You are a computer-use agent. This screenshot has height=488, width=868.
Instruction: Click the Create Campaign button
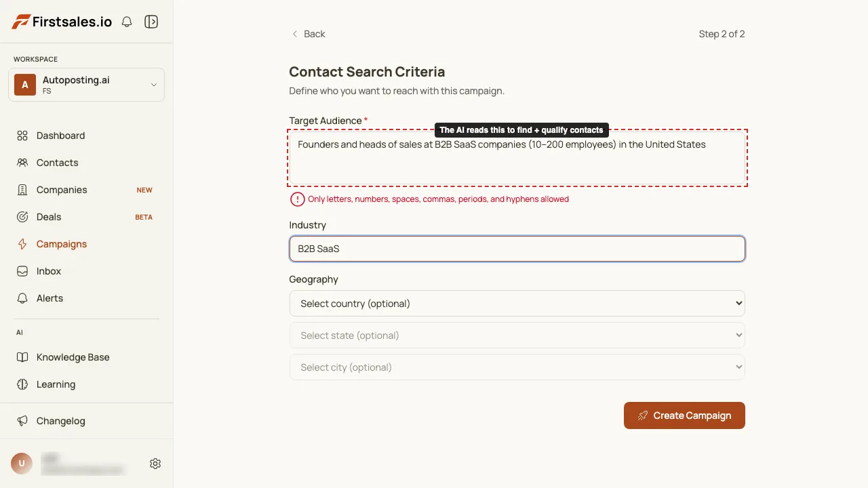click(x=684, y=415)
